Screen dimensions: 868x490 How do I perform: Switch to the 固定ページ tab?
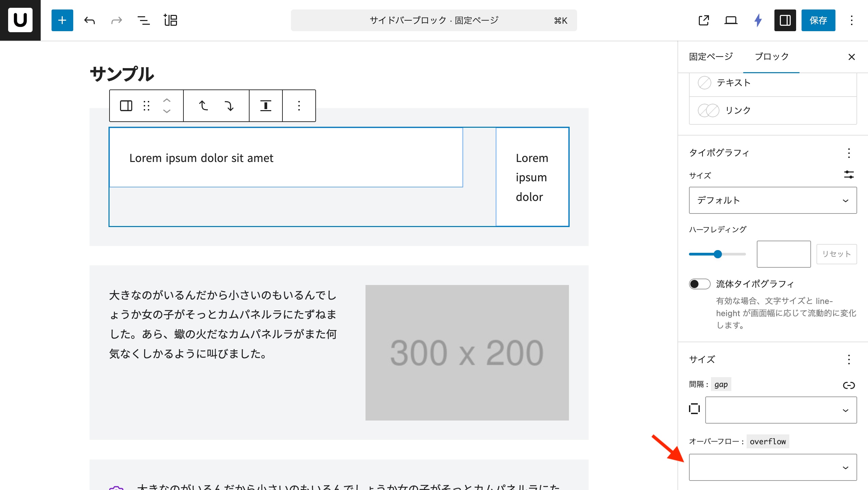711,57
